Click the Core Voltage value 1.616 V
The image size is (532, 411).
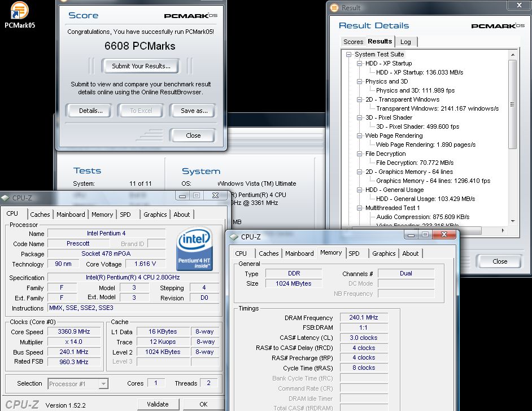click(x=145, y=264)
